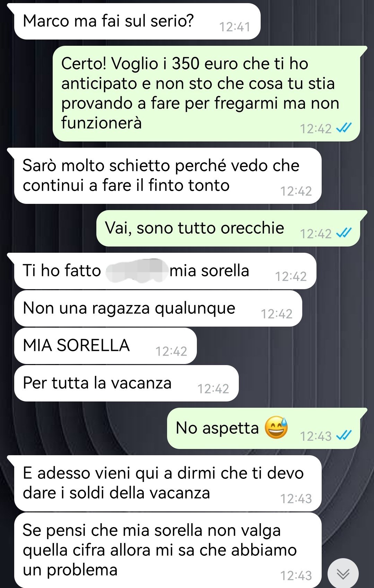
Task: Tap the 'Sarò molto schietto' message bubble
Action: [167, 176]
